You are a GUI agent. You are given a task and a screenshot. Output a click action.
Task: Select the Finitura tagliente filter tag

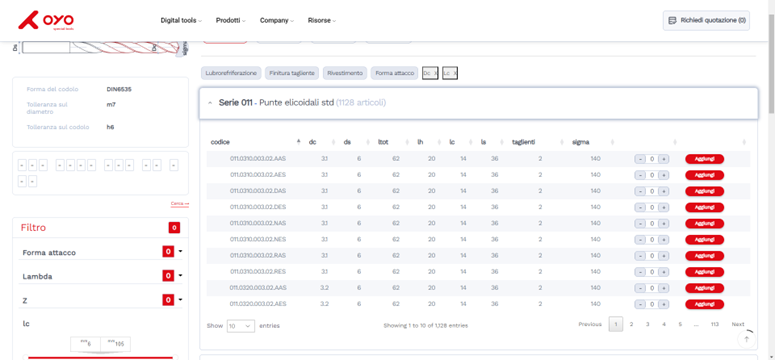click(292, 73)
